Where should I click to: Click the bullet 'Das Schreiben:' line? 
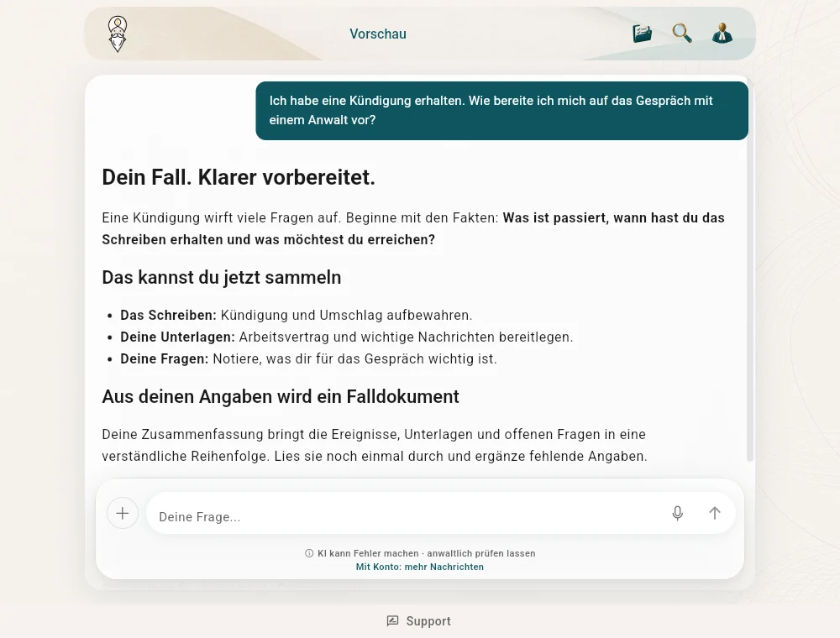pyautogui.click(x=297, y=316)
